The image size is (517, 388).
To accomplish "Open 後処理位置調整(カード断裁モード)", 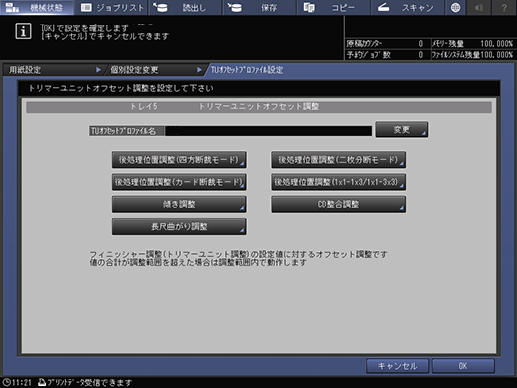I will [179, 182].
